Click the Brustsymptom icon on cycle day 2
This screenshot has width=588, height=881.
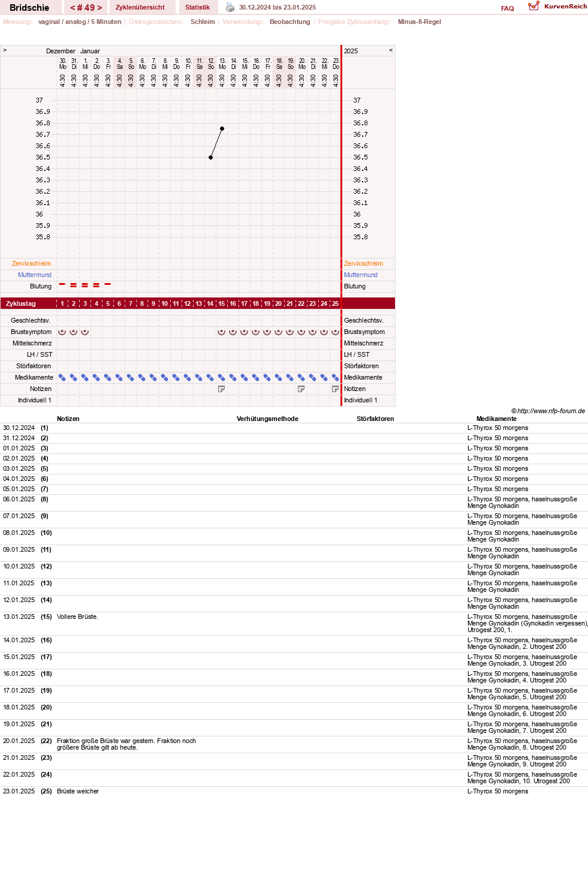coord(73,332)
